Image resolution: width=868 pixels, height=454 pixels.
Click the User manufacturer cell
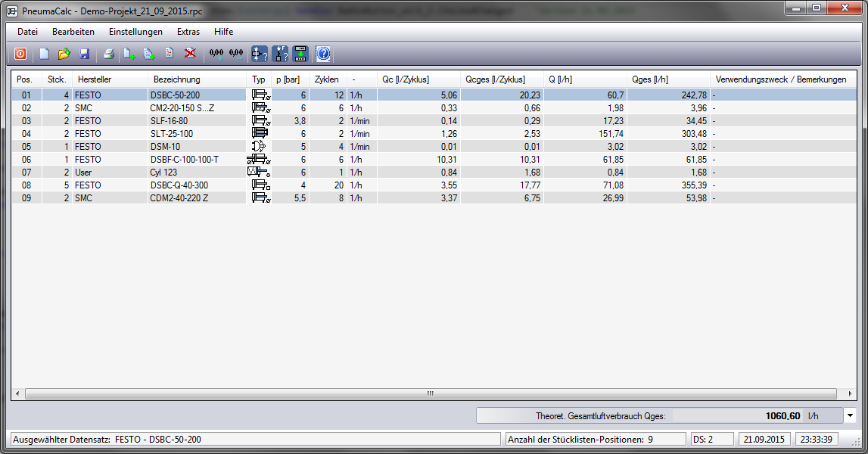click(x=110, y=173)
